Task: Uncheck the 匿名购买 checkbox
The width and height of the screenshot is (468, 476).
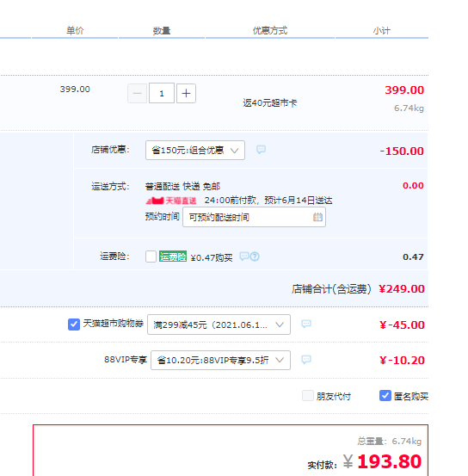Action: 385,396
